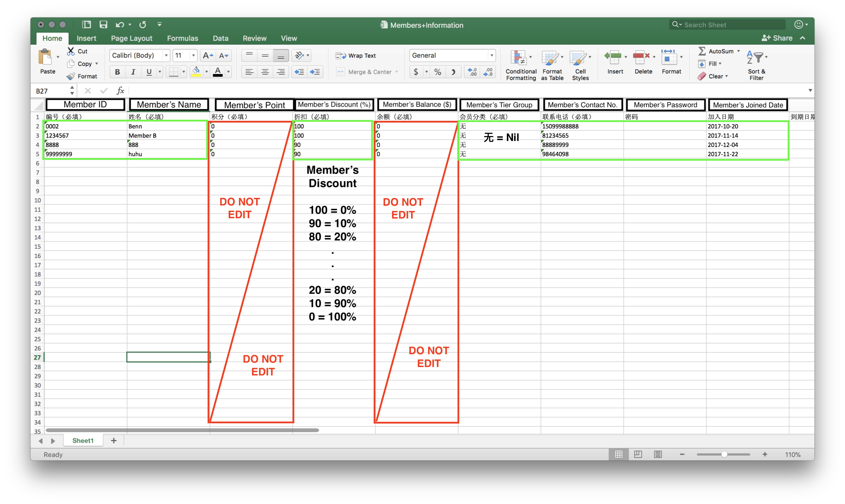Click the increase font size icon
Screen dimensions: 845x504
point(207,55)
